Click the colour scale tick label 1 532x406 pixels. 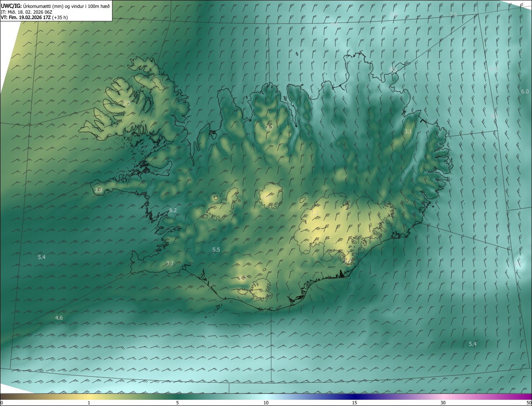pos(89,403)
